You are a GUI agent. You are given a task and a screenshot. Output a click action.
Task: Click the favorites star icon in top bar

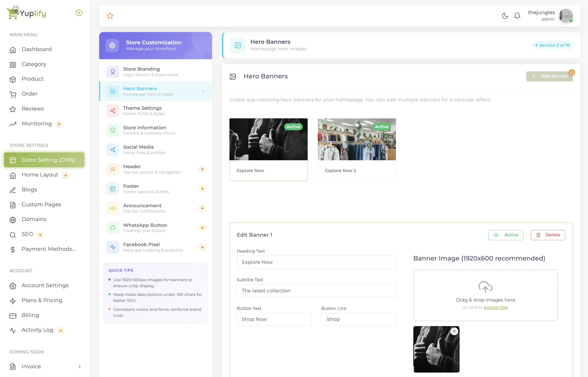click(x=110, y=16)
